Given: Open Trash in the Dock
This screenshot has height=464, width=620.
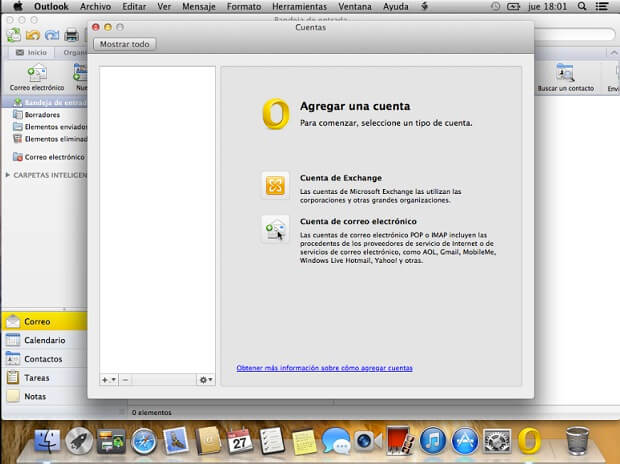Looking at the screenshot, I should 577,440.
